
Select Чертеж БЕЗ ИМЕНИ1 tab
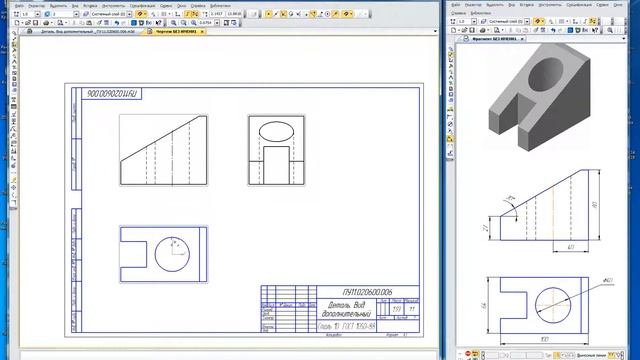click(x=176, y=31)
